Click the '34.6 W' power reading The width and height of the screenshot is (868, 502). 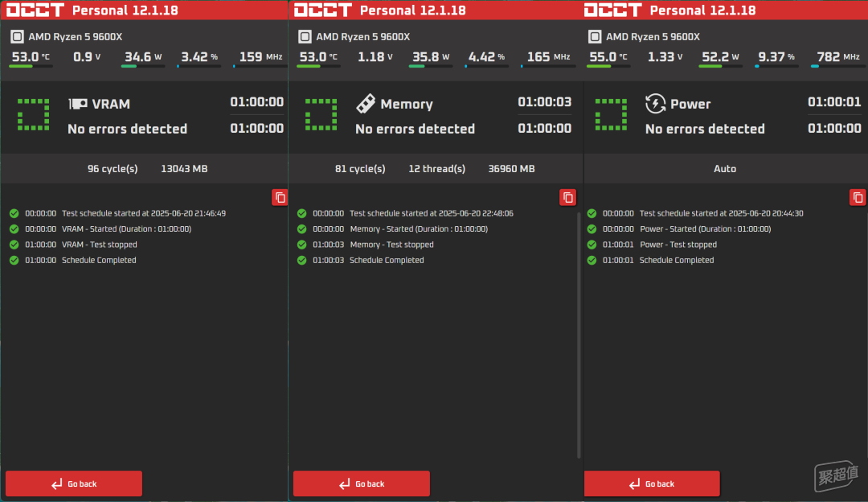click(x=143, y=56)
